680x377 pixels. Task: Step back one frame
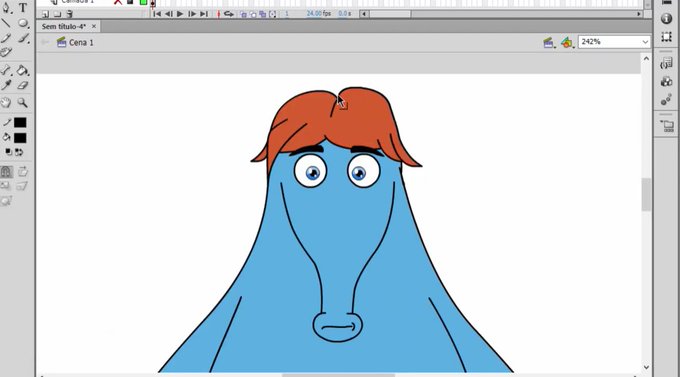pos(169,14)
